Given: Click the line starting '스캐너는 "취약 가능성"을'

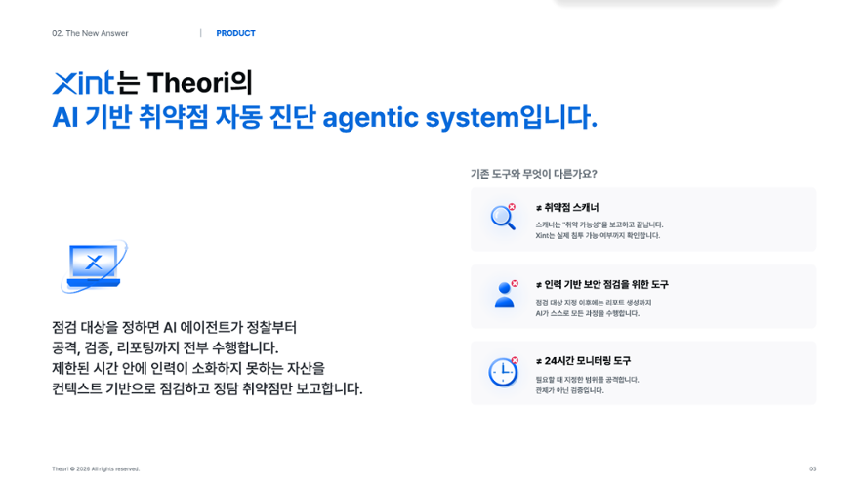Looking at the screenshot, I should coord(599,224).
